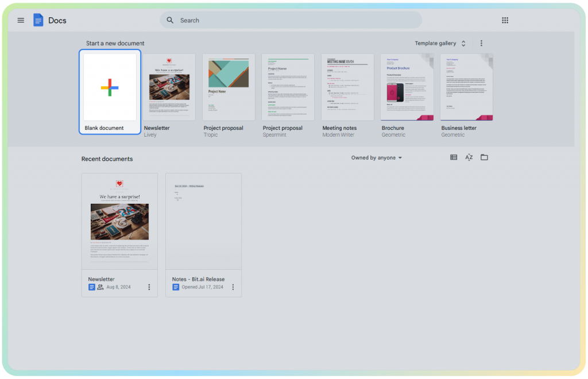The width and height of the screenshot is (588, 379).
Task: Click the Notes - Bit.ai Release title
Action: [x=198, y=279]
